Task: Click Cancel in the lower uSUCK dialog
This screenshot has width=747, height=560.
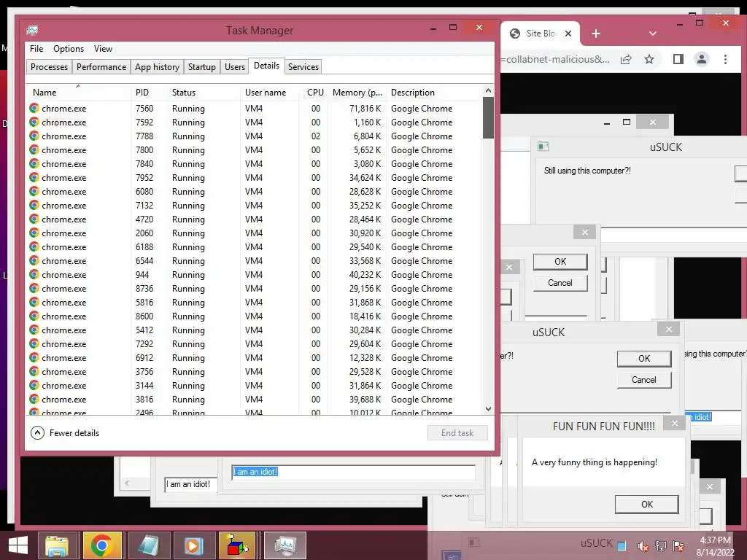Action: [644, 379]
